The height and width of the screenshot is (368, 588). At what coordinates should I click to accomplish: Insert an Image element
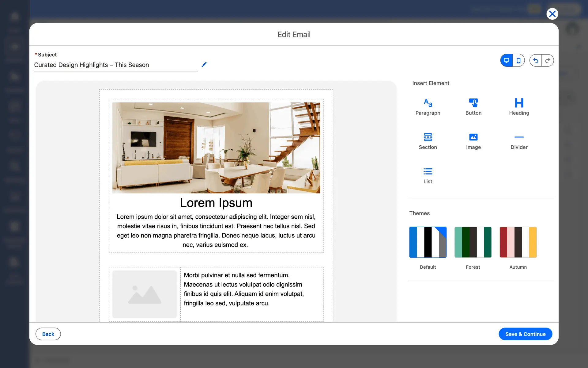(x=473, y=141)
